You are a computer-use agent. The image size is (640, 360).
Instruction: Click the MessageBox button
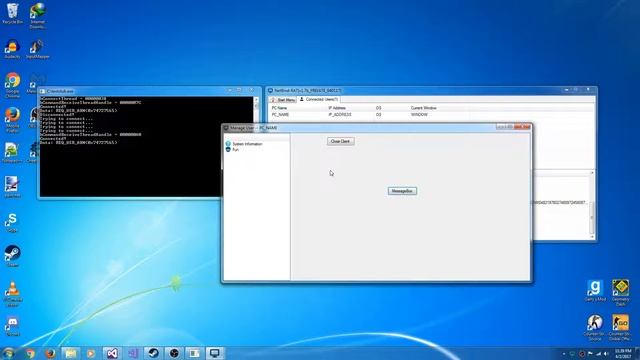click(402, 191)
